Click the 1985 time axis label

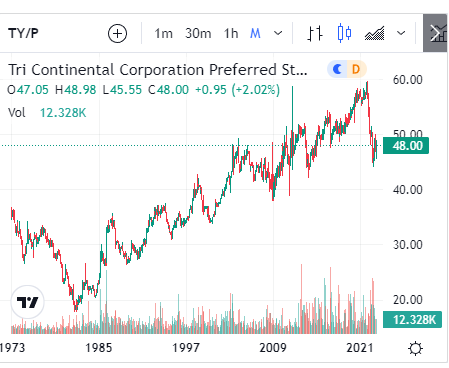99,348
